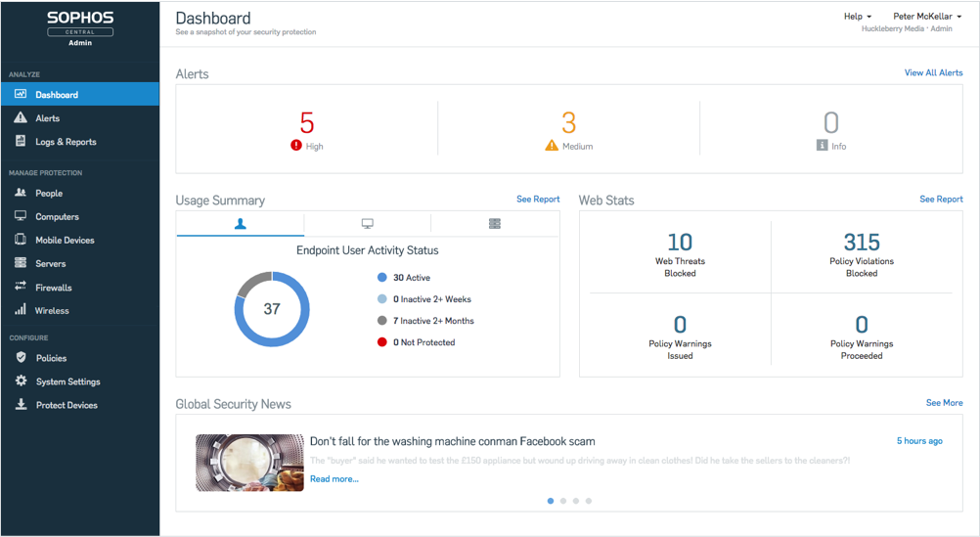This screenshot has width=980, height=537.
Task: Click the System Settings gear icon
Action: pyautogui.click(x=21, y=381)
